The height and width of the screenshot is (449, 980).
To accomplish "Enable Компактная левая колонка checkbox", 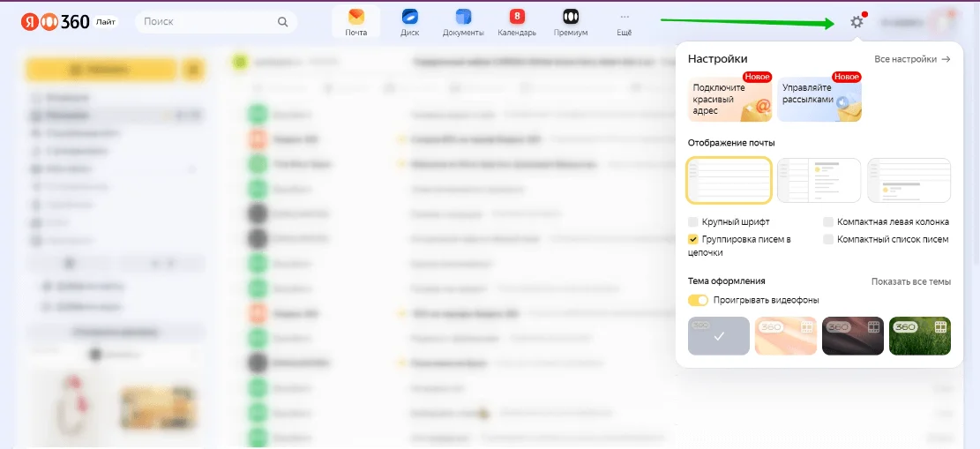I will [x=828, y=221].
